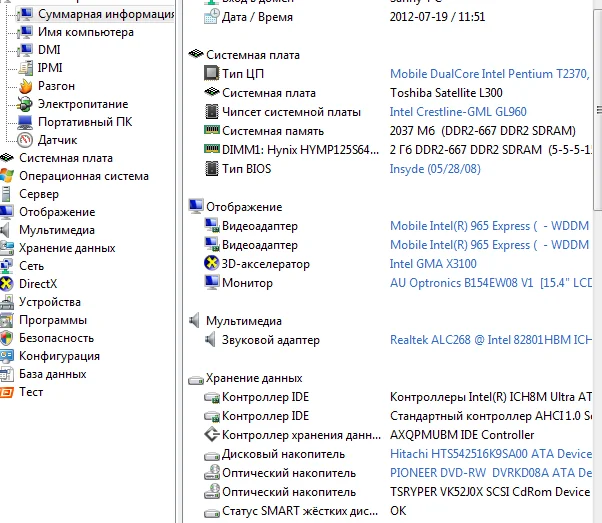This screenshot has width=602, height=523.
Task: Click the Контроллер хранения данных icon
Action: coord(212,435)
